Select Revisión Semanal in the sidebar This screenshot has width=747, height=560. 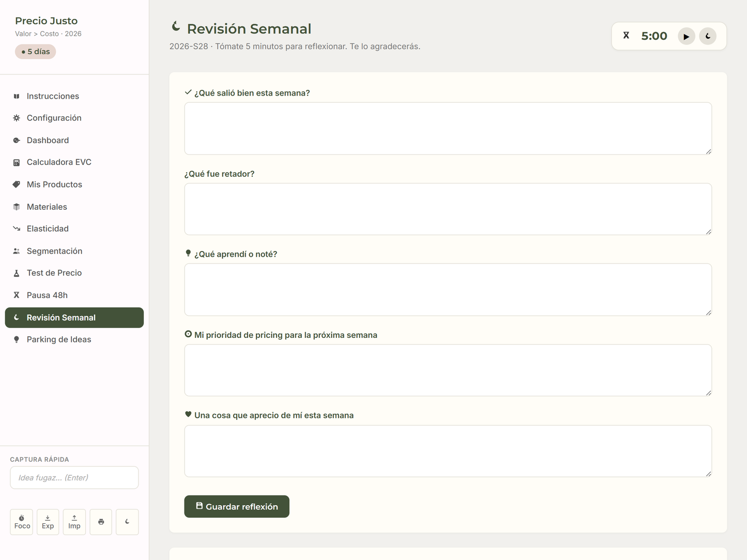click(x=74, y=317)
